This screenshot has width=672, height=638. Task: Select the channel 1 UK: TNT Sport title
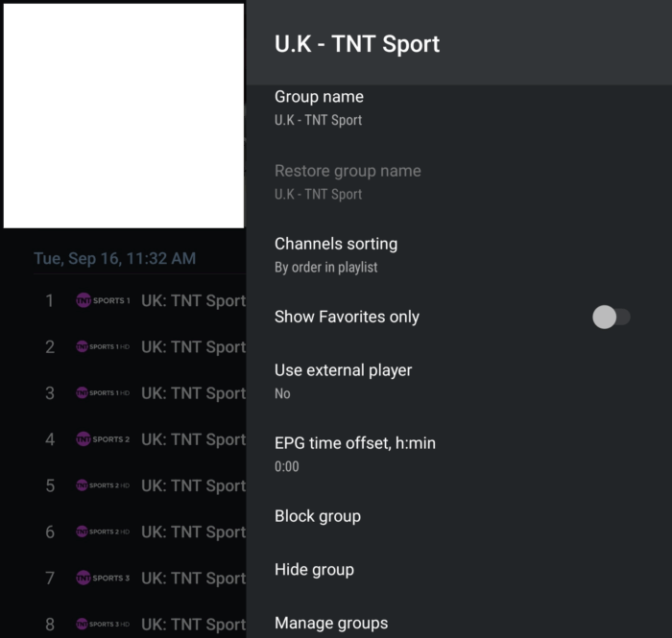click(193, 301)
